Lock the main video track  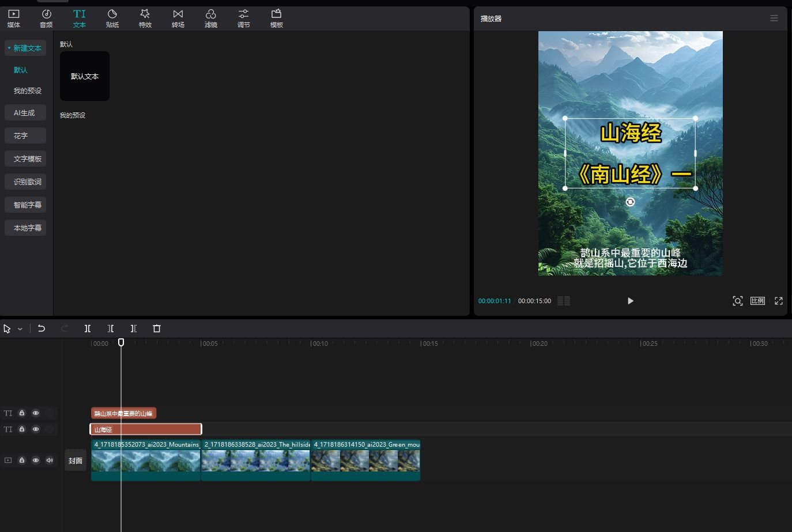[22, 461]
